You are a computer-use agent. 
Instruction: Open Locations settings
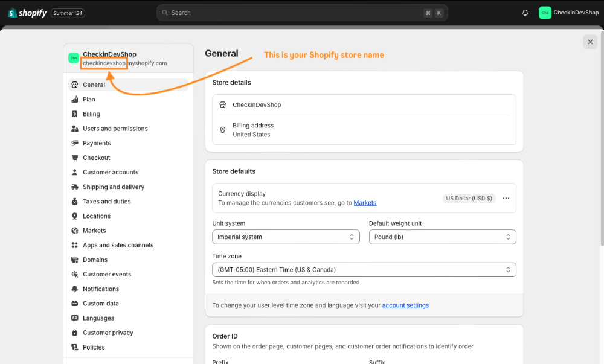[x=95, y=216]
